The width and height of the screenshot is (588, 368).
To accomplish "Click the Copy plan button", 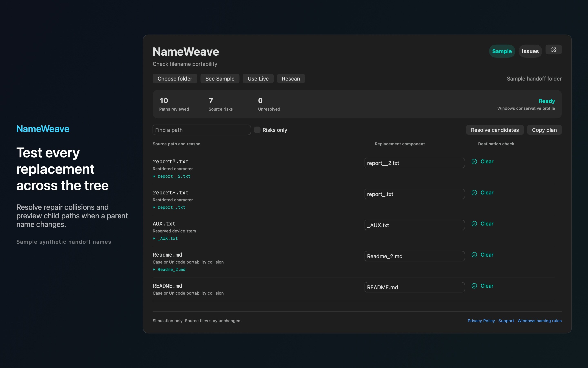I will pyautogui.click(x=544, y=130).
